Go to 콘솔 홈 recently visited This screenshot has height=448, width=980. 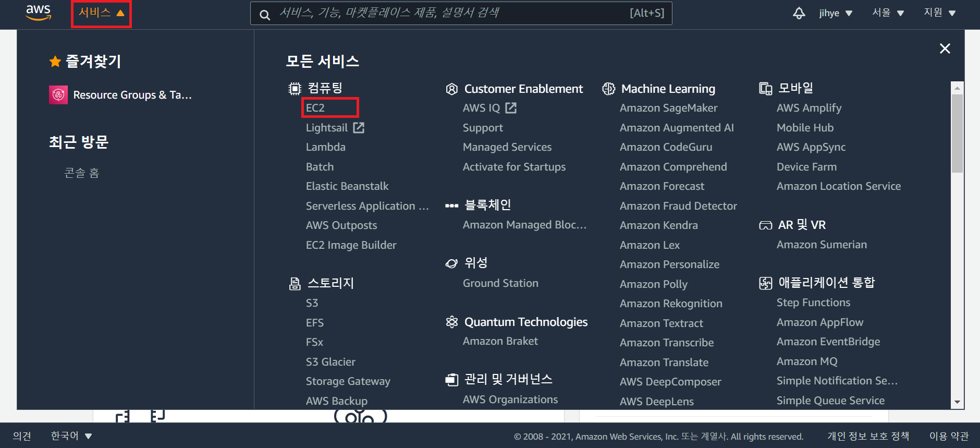click(81, 173)
